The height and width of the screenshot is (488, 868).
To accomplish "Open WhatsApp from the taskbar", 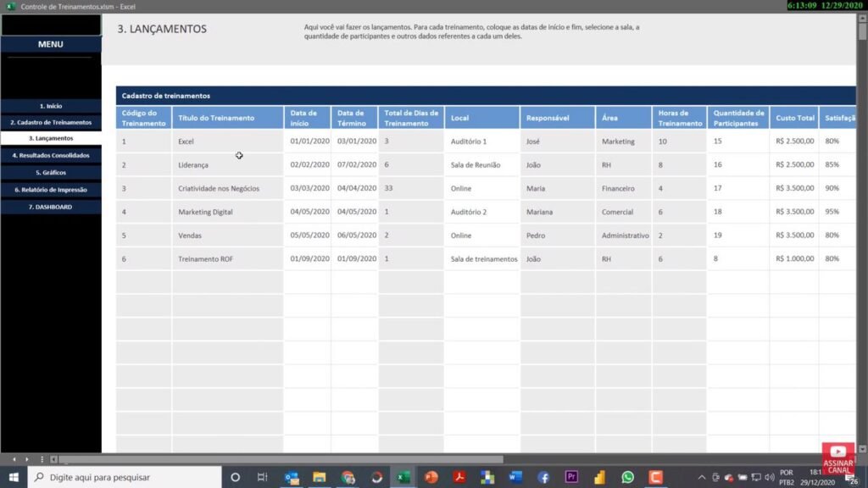I will [x=627, y=477].
